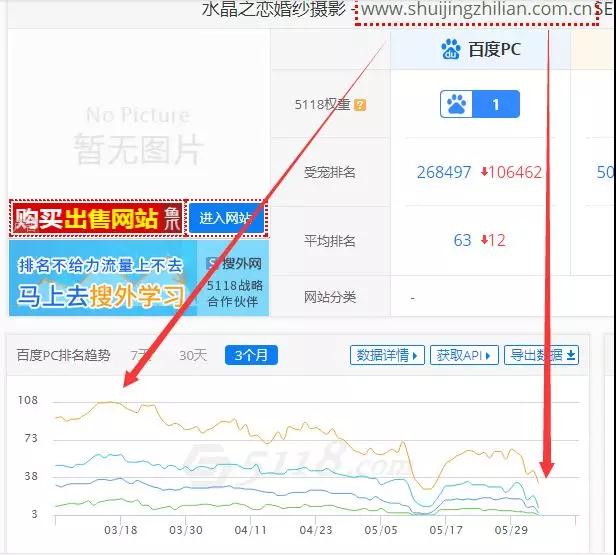616x555 pixels.
Task: Click the 百度PC column header
Action: [480, 49]
